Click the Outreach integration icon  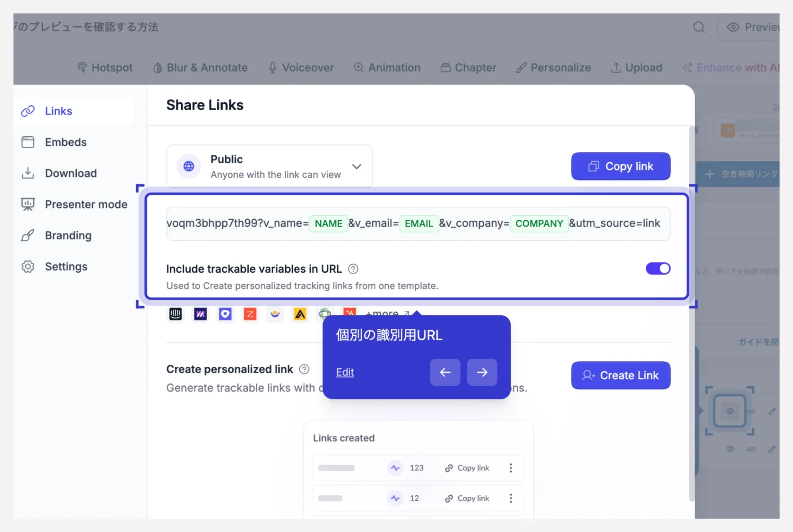pos(225,314)
